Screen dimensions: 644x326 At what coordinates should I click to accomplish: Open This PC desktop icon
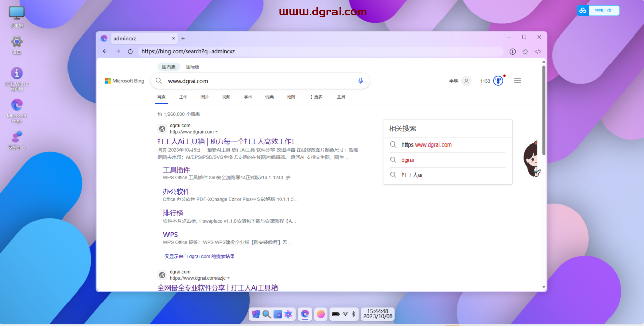pos(17,17)
